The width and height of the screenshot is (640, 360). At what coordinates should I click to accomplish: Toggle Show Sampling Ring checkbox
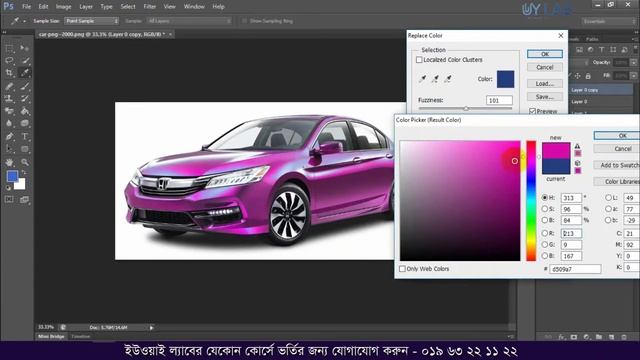(x=244, y=21)
